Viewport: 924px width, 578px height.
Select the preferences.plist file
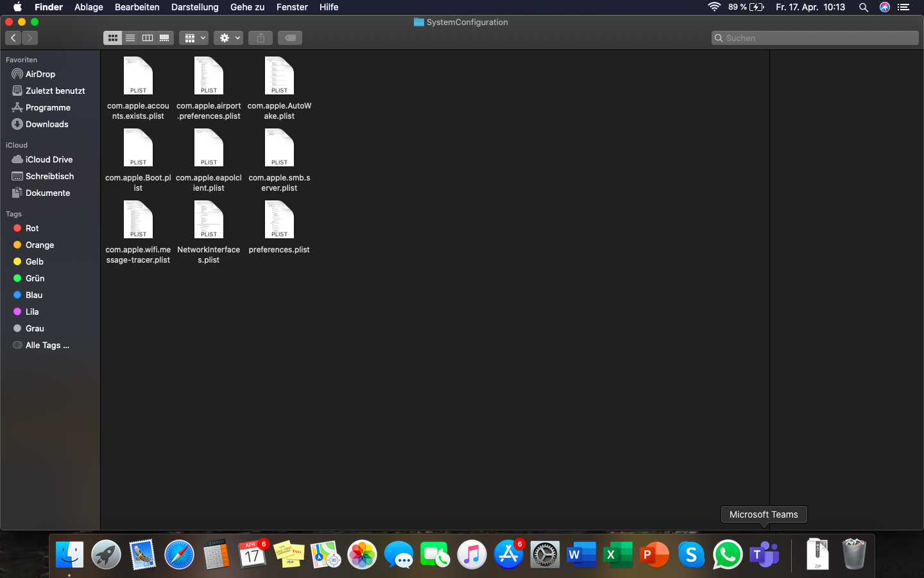279,220
